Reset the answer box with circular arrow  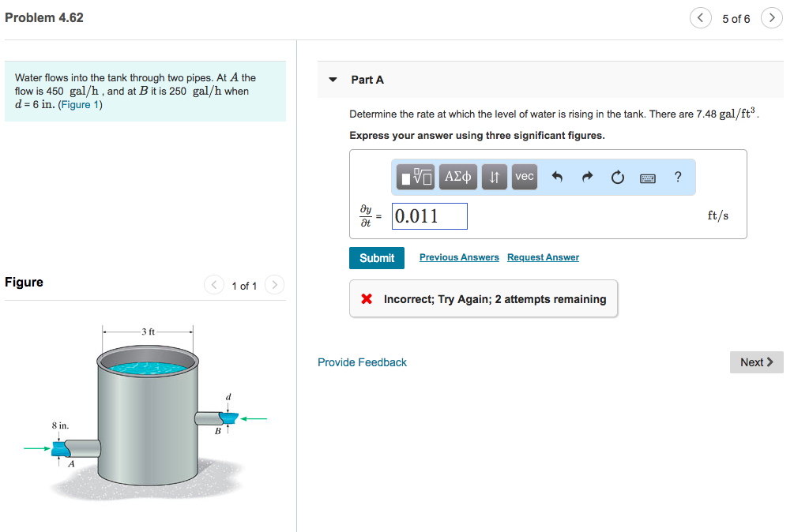(617, 178)
